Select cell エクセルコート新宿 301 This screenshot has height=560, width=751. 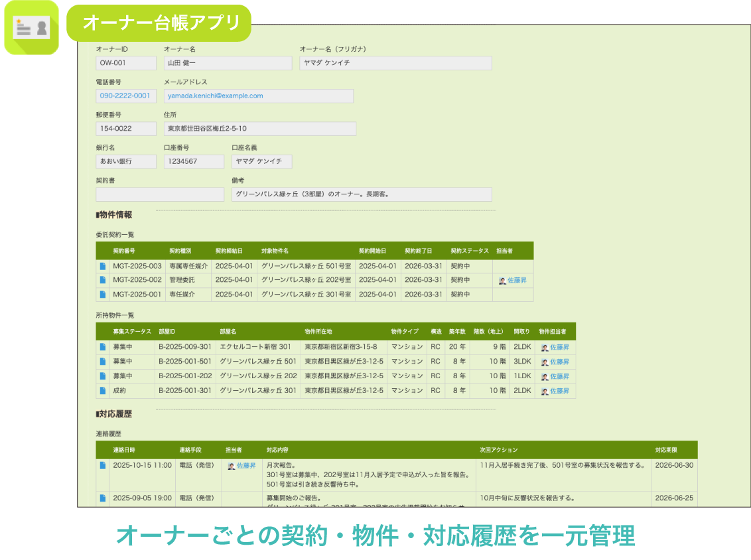pyautogui.click(x=259, y=346)
